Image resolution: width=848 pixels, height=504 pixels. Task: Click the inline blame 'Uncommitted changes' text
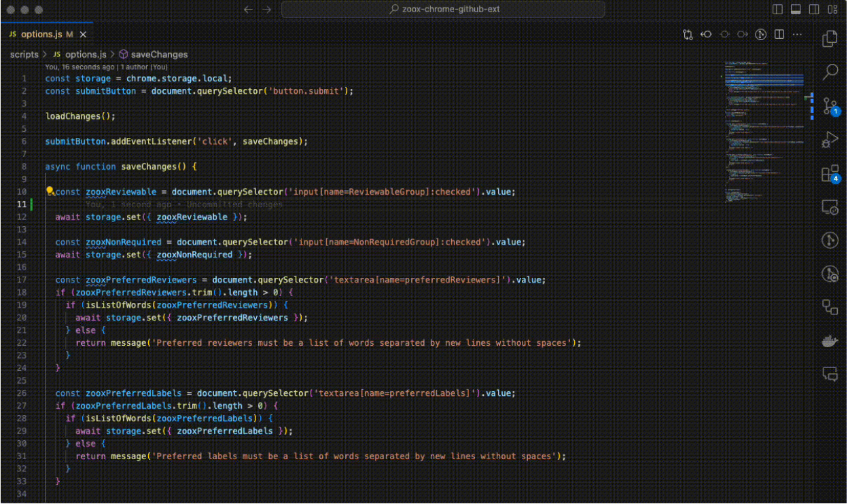click(x=234, y=204)
